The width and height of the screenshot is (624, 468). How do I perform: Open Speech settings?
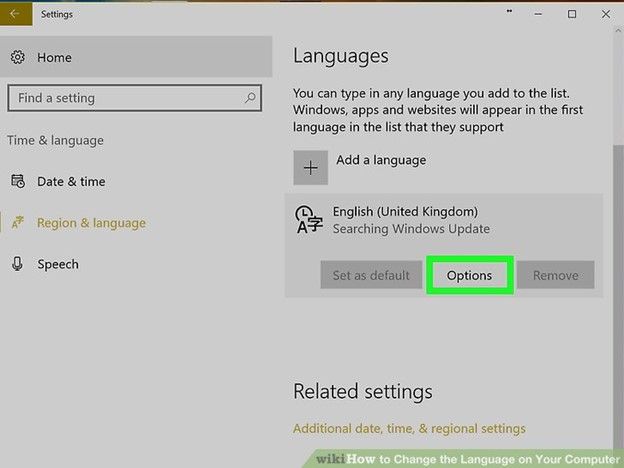pyautogui.click(x=58, y=264)
